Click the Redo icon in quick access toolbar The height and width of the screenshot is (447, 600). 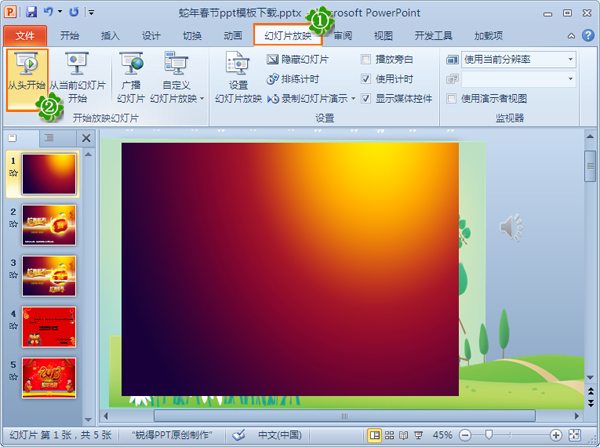(x=73, y=12)
